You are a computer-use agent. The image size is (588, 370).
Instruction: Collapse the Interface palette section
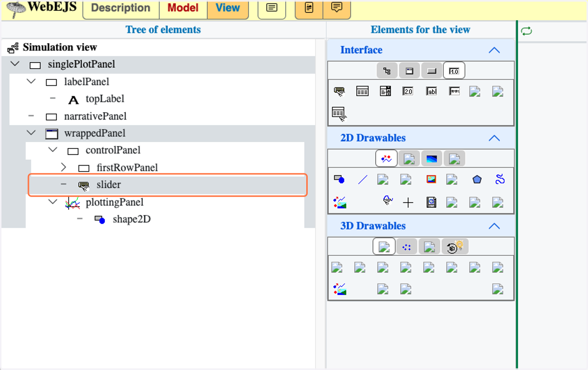tap(494, 50)
